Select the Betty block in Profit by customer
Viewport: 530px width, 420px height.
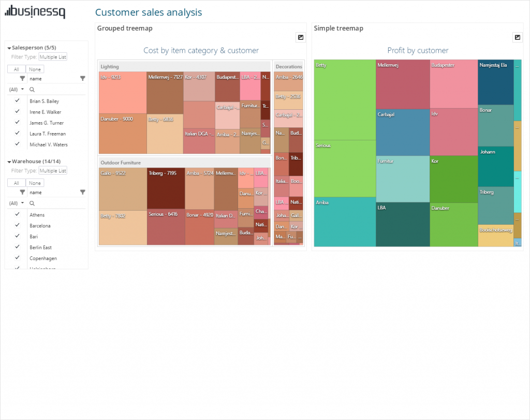(x=344, y=98)
